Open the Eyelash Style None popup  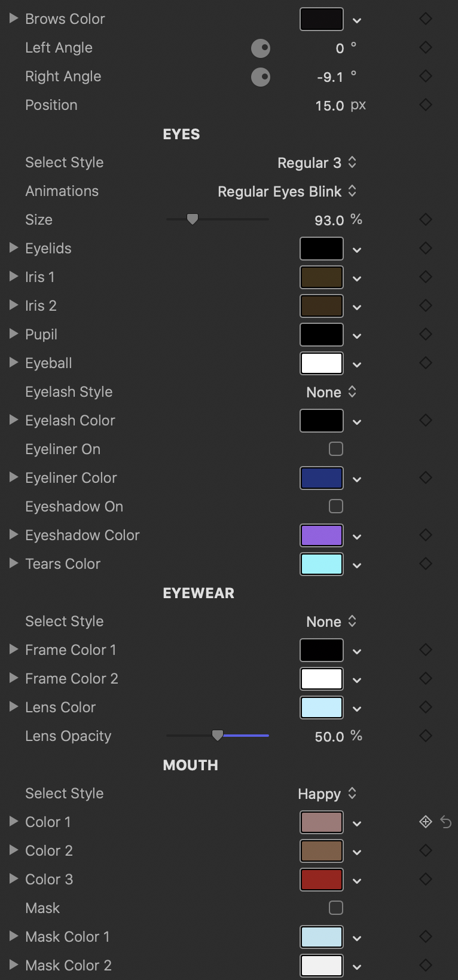tap(331, 392)
